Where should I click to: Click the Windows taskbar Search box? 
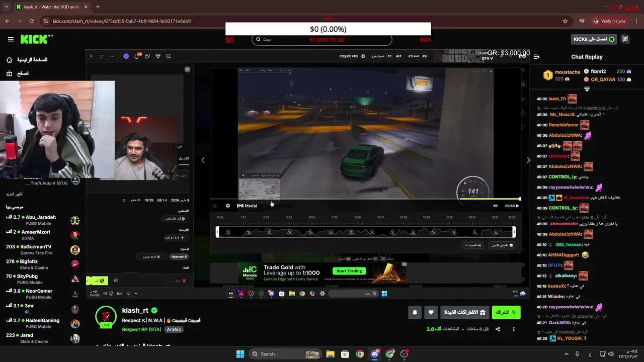tap(286, 354)
